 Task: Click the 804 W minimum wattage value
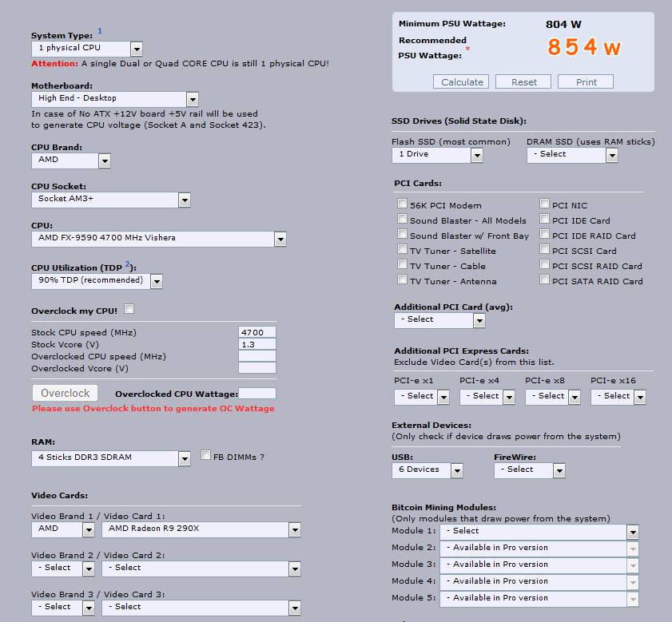[563, 25]
